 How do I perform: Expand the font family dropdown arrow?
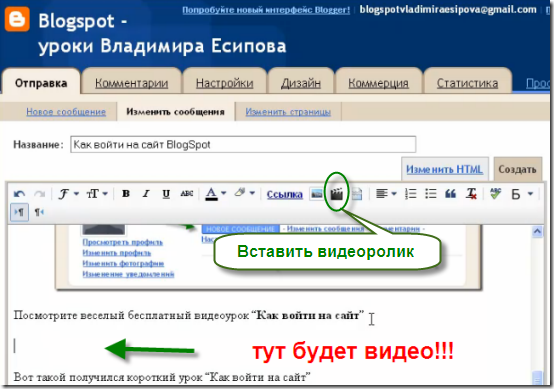pos(76,194)
